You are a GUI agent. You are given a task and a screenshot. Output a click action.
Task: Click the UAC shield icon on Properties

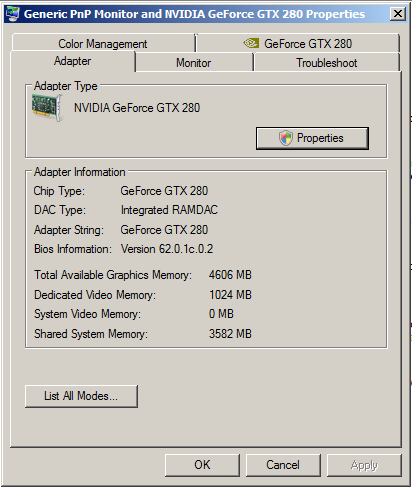pyautogui.click(x=286, y=138)
